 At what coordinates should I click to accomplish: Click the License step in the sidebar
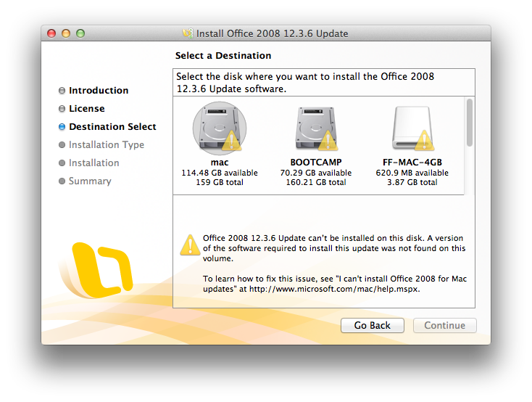(87, 108)
